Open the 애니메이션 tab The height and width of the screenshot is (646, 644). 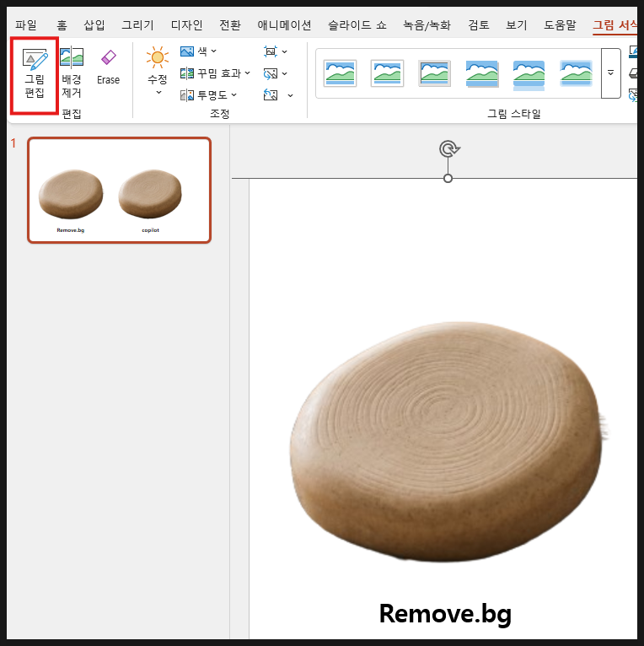(x=284, y=25)
